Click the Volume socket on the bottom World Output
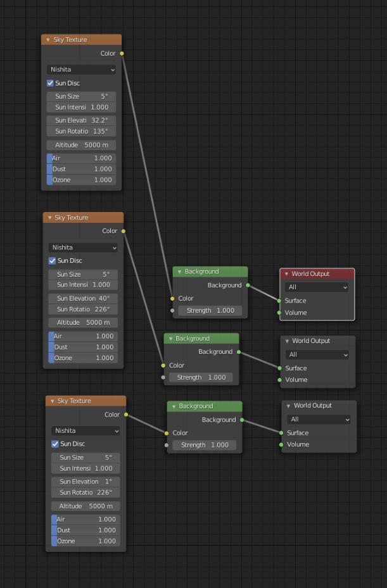 tap(281, 445)
